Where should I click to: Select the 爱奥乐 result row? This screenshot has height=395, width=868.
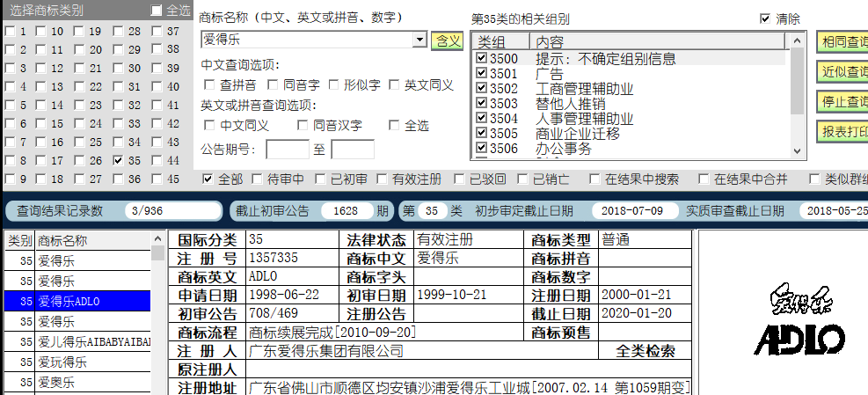[x=77, y=383]
